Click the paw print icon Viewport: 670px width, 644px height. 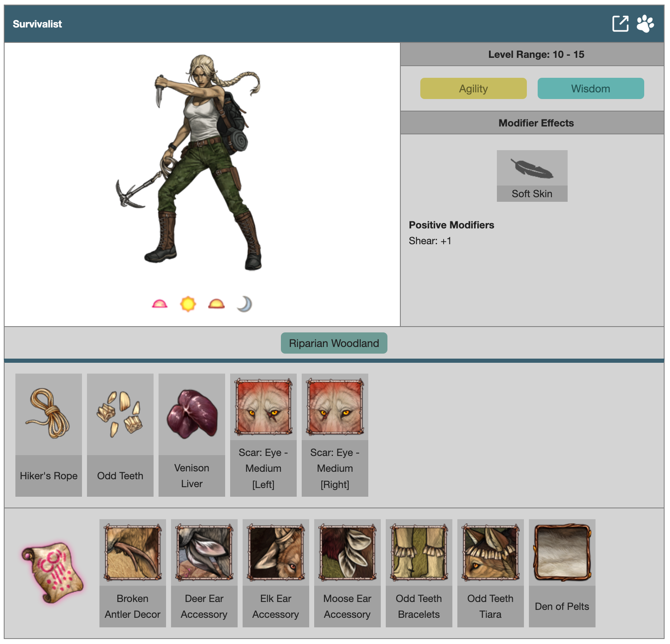coord(645,24)
